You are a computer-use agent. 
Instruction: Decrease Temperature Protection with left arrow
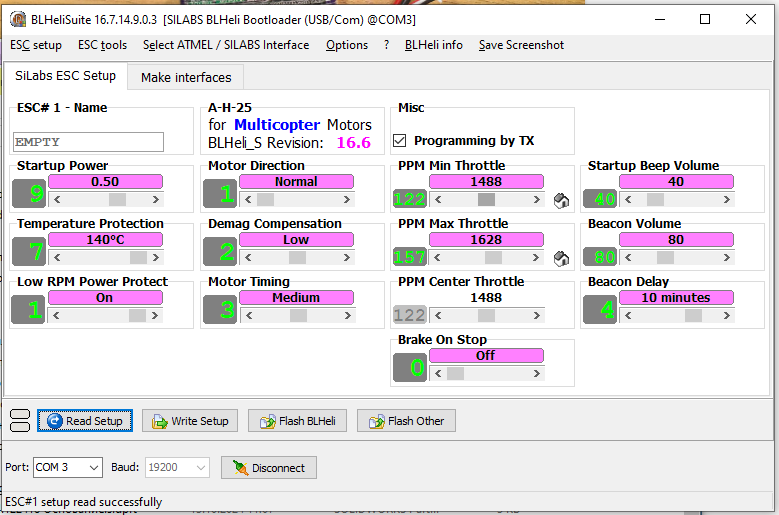(x=58, y=257)
